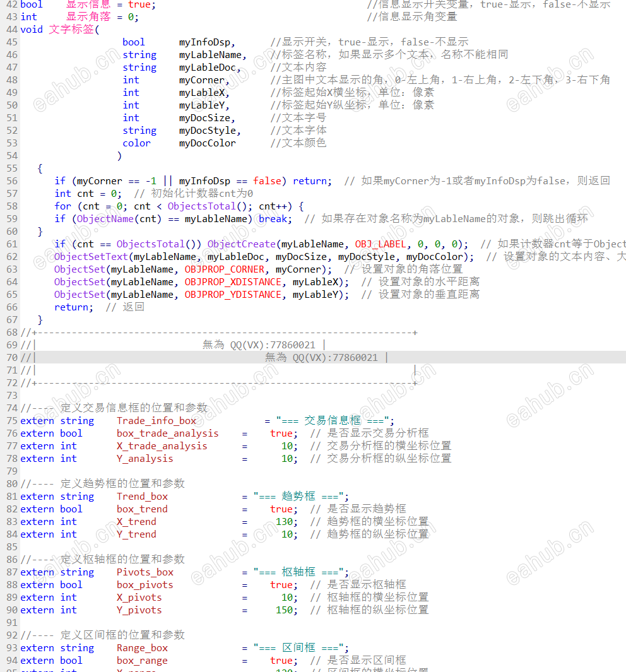
Task: Click parameter myDocColor on line 53
Action: tap(208, 143)
